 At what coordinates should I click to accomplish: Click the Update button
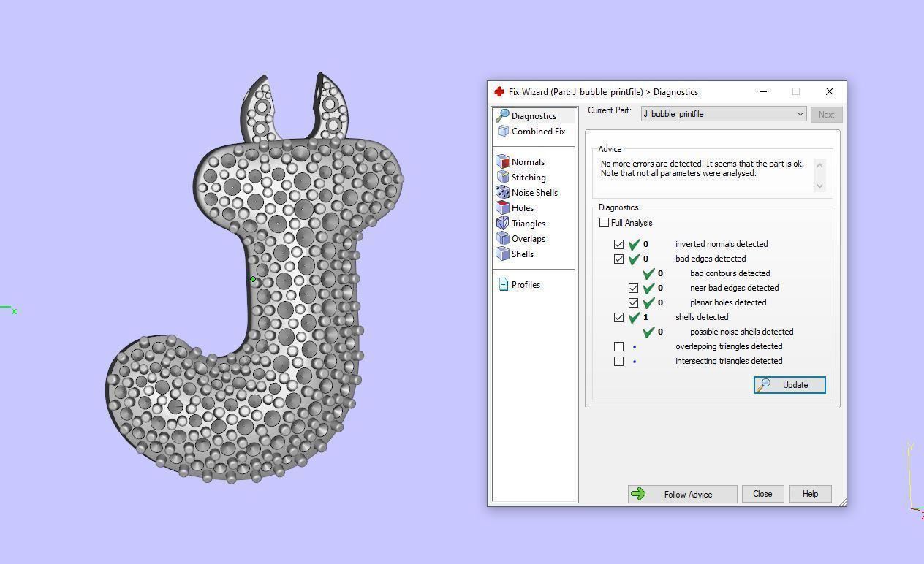[789, 385]
